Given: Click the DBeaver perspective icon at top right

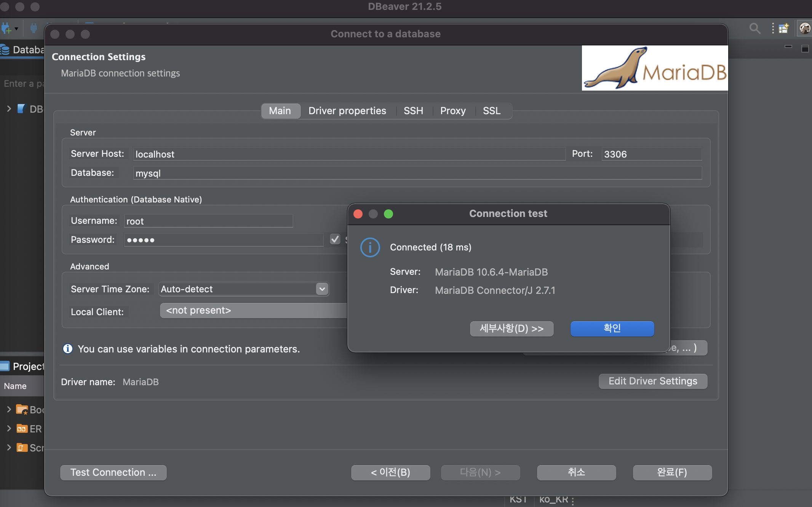Looking at the screenshot, I should 805,29.
